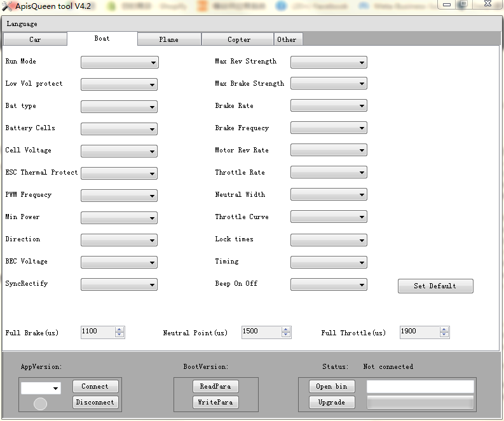Expand the Beep On Off dropdown
Viewport: 504px width, 421px height.
(x=329, y=284)
